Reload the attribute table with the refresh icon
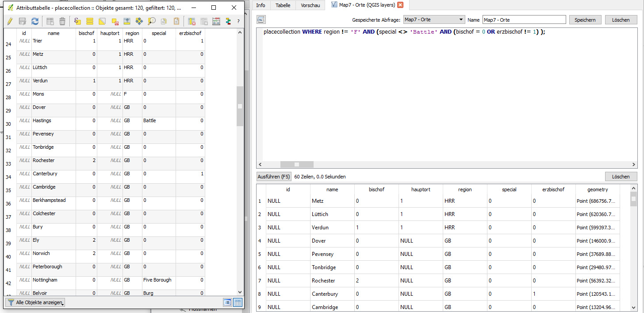The image size is (644, 313). click(x=35, y=21)
